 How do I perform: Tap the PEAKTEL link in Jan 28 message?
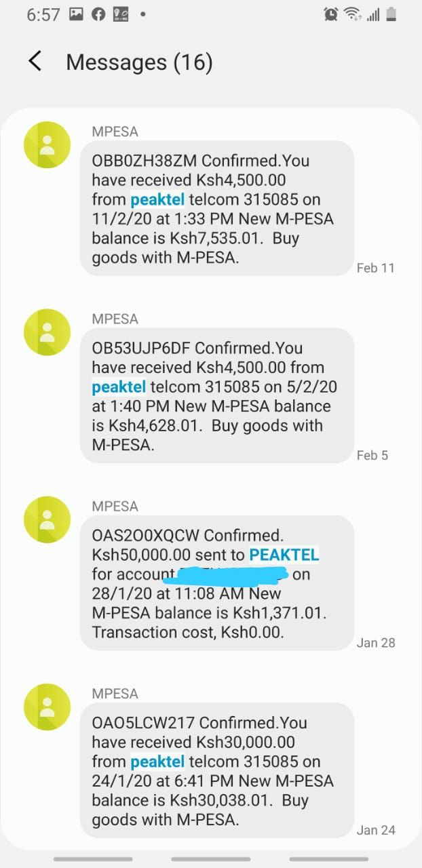click(284, 555)
